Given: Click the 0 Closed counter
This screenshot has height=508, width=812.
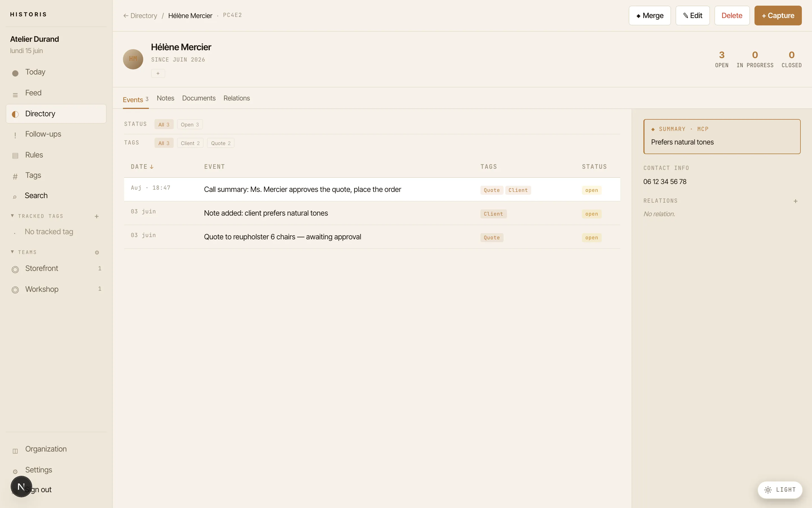Looking at the screenshot, I should click(x=791, y=59).
